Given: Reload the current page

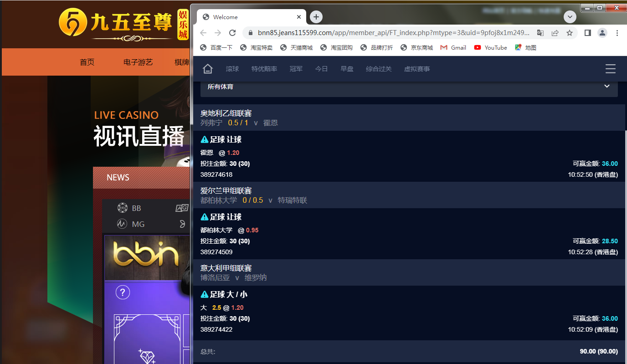Looking at the screenshot, I should 232,33.
